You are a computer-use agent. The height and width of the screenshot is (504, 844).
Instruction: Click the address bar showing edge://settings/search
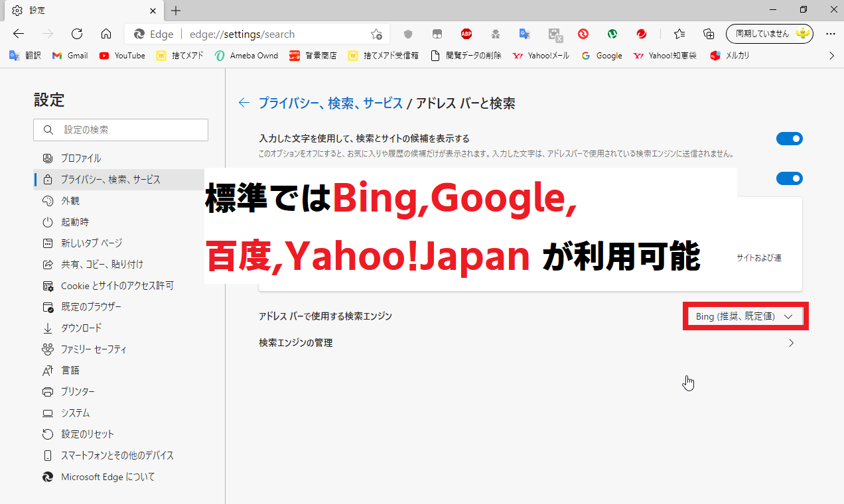257,34
